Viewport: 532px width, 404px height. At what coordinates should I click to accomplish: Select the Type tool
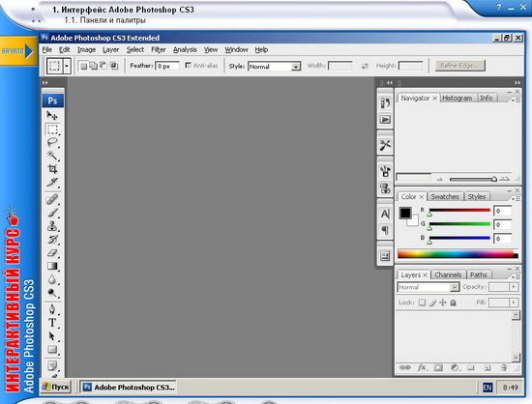52,323
